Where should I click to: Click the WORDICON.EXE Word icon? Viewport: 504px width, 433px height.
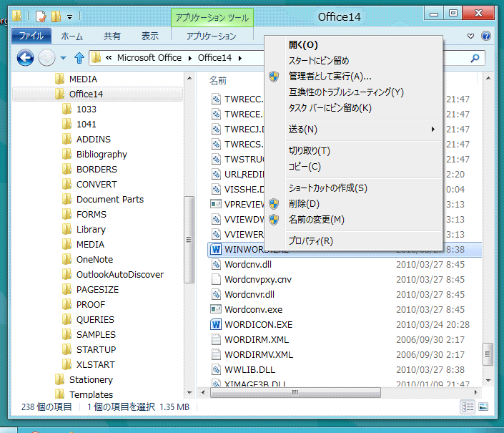click(x=216, y=325)
